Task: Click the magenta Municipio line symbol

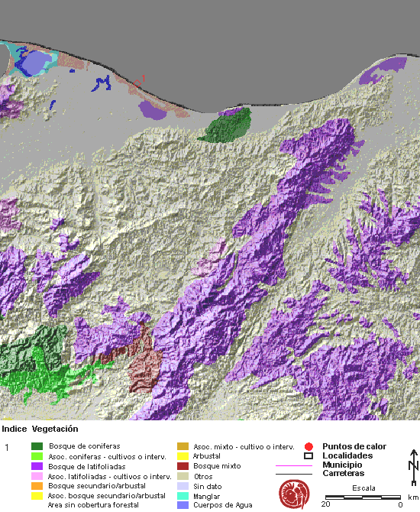Action: (294, 465)
